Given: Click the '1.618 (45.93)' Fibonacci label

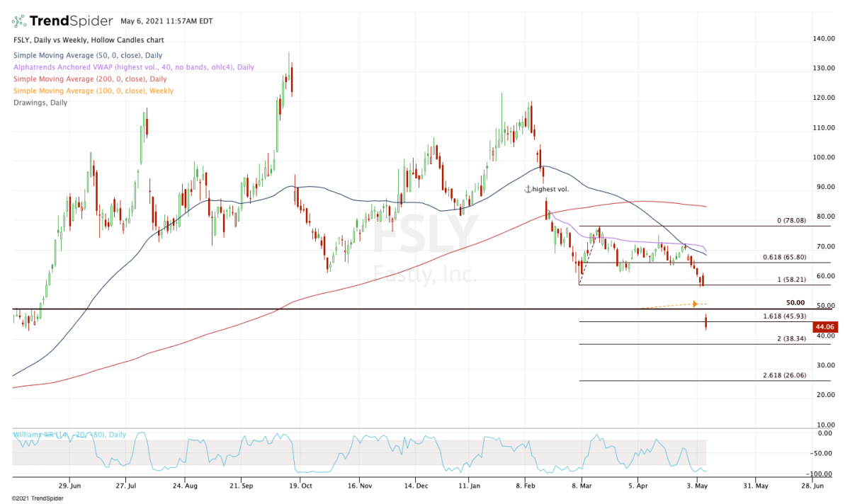Looking at the screenshot, I should point(786,316).
